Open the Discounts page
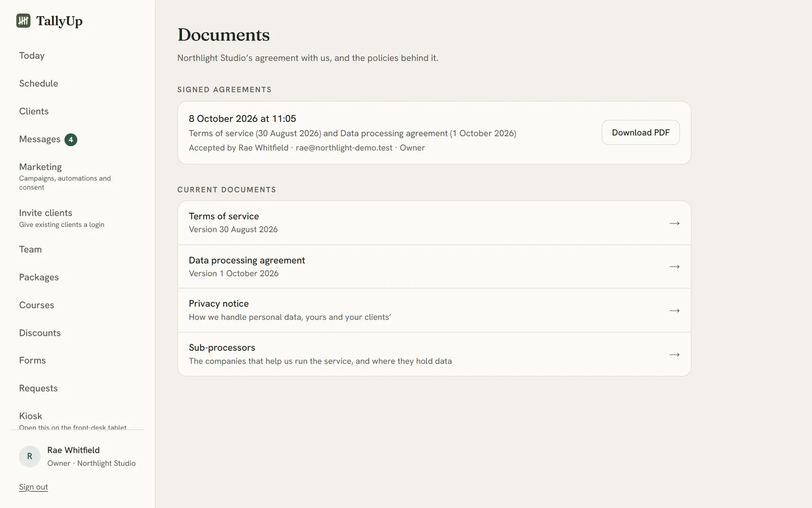This screenshot has width=812, height=508. pos(40,333)
